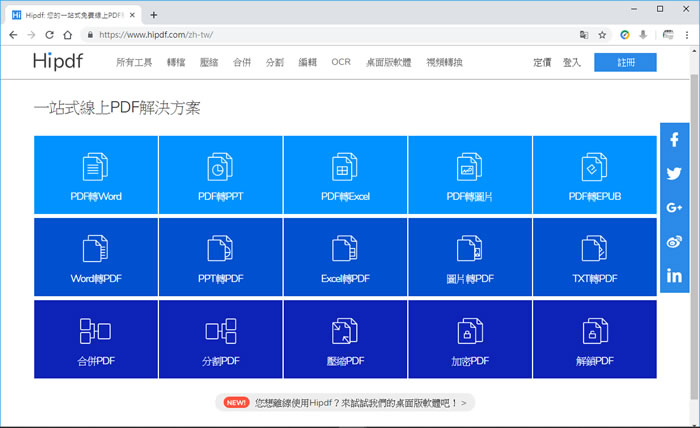Click the microphone extension icon
Screen dimensions: 700x428
pos(643,35)
